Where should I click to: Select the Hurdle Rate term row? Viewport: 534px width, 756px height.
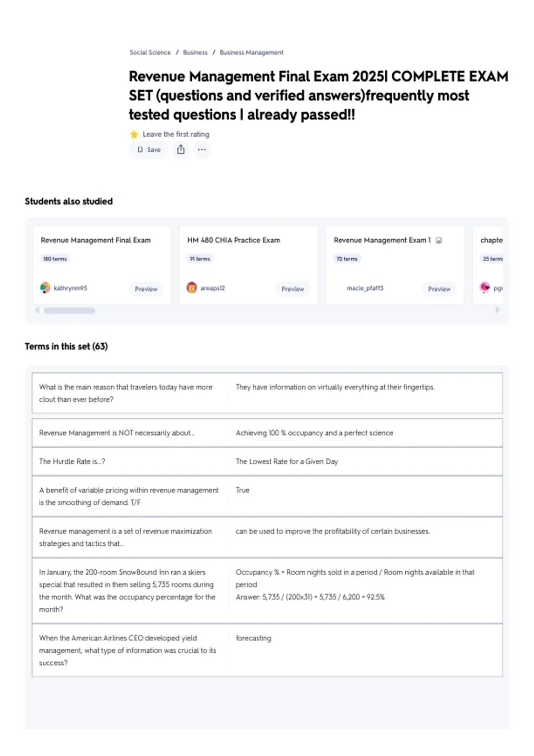tap(267, 462)
